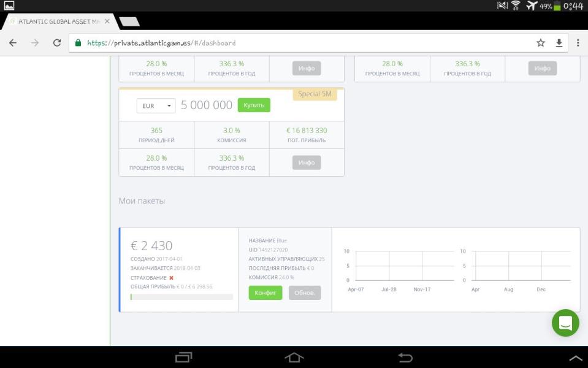
Task: Open the green chat support bubble
Action: (x=565, y=323)
